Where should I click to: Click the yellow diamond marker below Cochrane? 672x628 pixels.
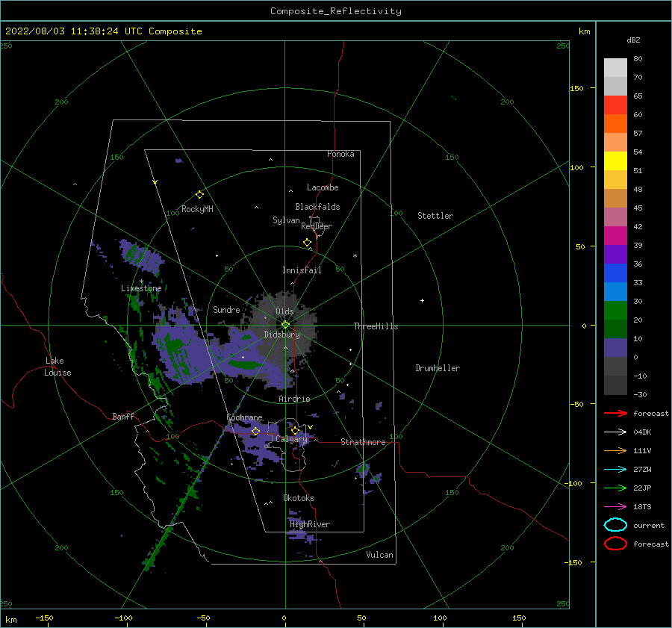(255, 432)
